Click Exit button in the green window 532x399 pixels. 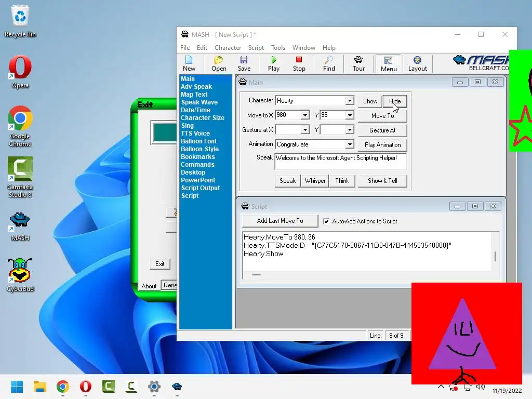pos(160,264)
